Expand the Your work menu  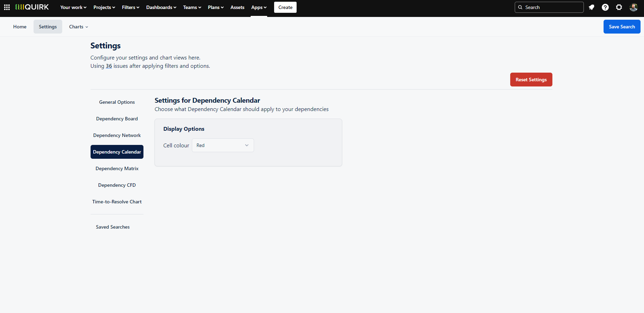[x=73, y=7]
